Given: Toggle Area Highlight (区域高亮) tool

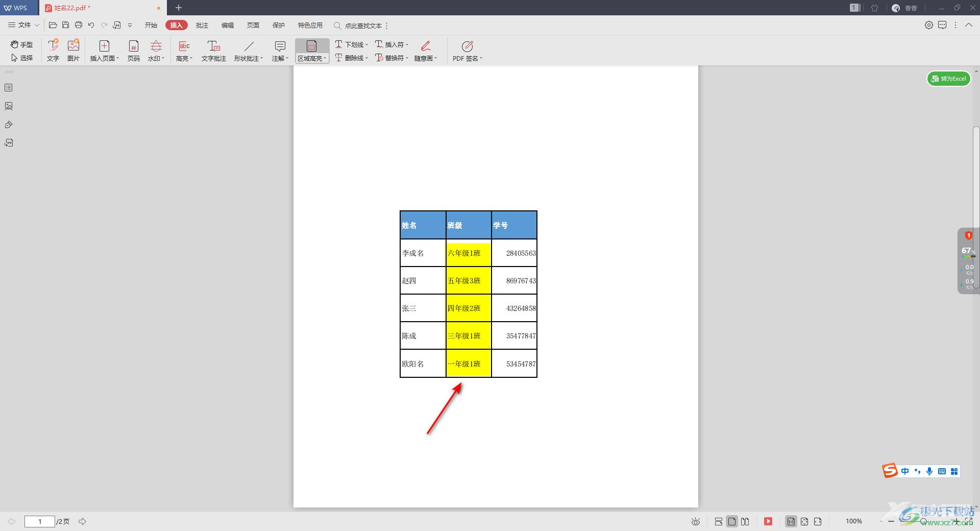Looking at the screenshot, I should 312,51.
